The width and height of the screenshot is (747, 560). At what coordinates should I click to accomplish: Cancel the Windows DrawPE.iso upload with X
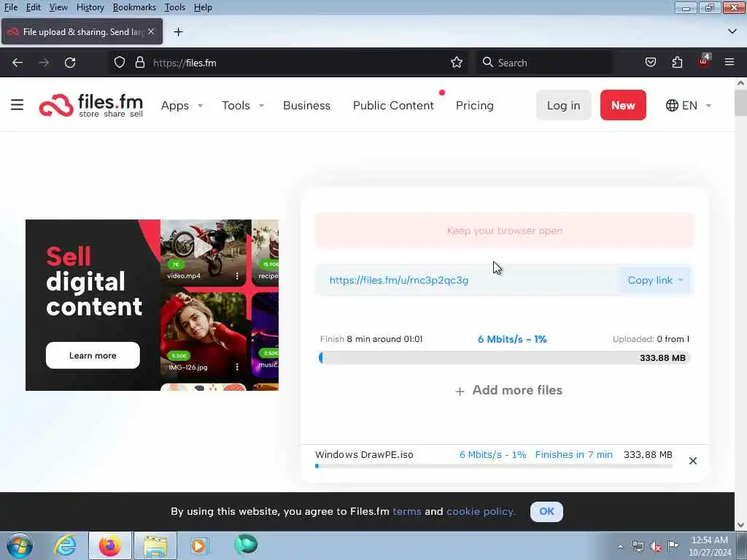coord(693,461)
